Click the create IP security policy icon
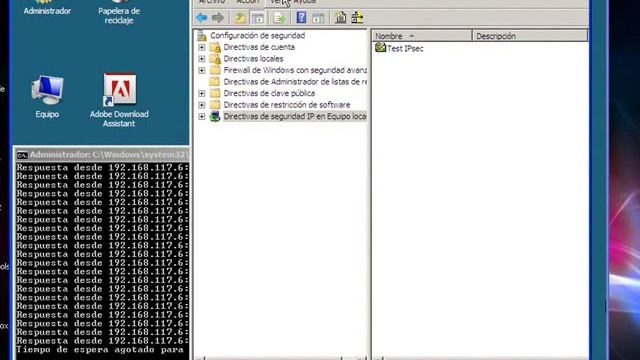 pyautogui.click(x=340, y=18)
